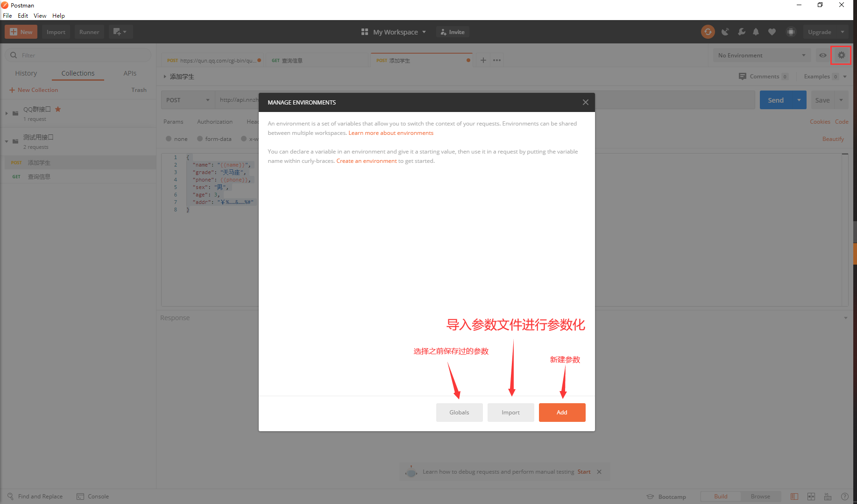Click the New button in header

coord(21,32)
